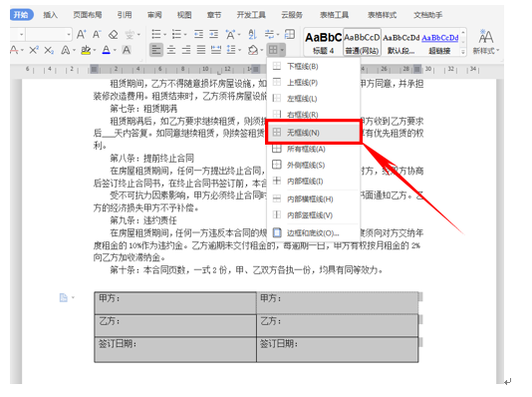
Task: Click the subscript icon
Action: tap(49, 51)
